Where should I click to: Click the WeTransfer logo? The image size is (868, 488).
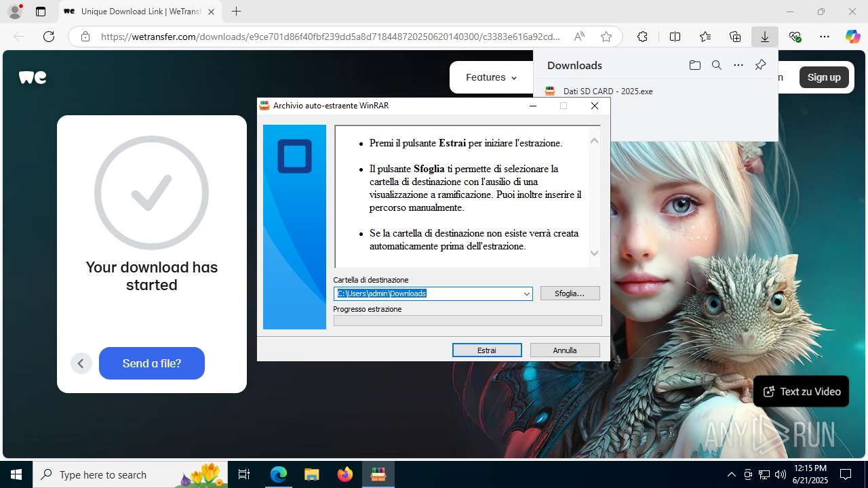click(x=33, y=77)
